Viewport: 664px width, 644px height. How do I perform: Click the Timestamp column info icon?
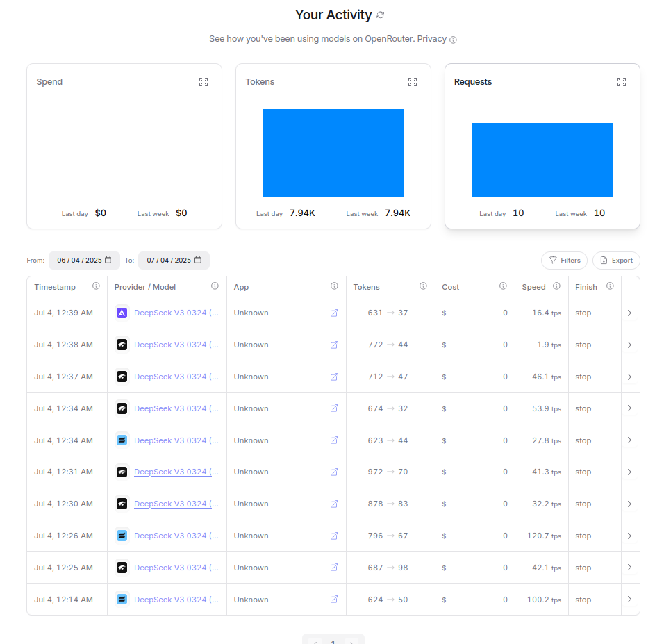coord(96,286)
